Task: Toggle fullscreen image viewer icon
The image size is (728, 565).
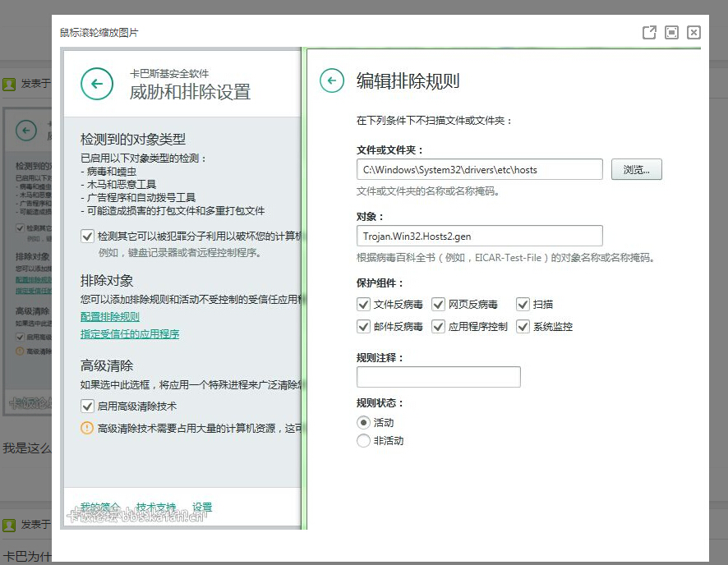Action: click(671, 33)
